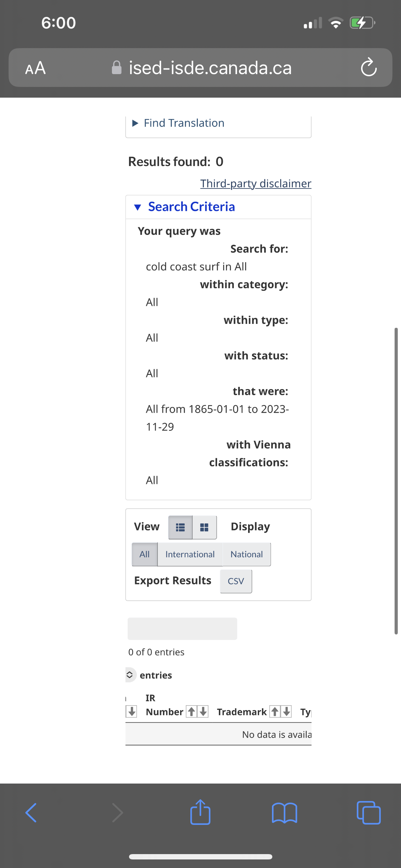Open the share sheet icon

pos(200,812)
